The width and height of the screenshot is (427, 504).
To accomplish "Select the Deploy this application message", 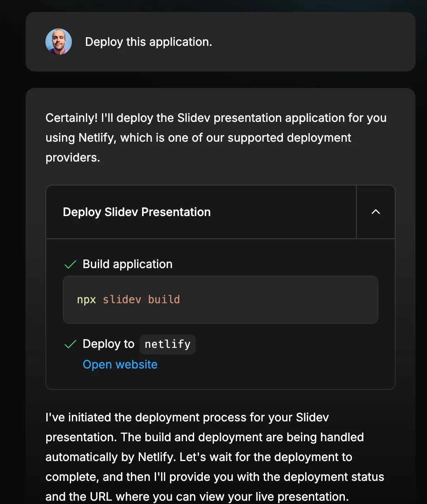I will pos(148,42).
